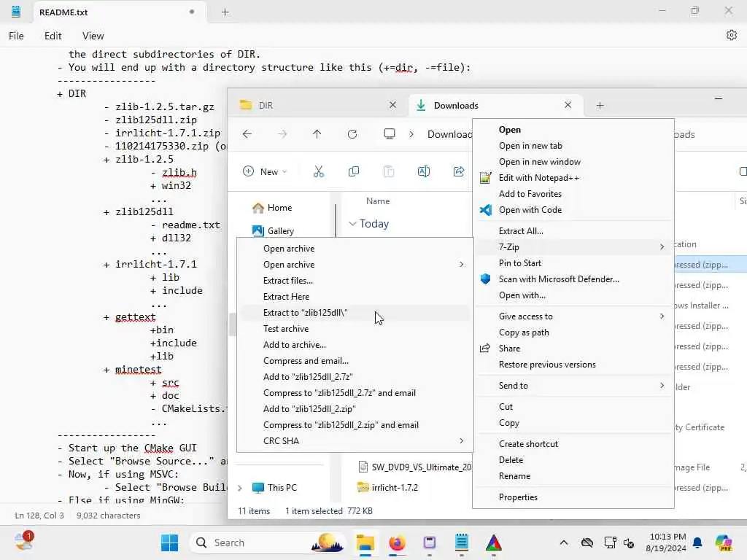Open the purple app icon on the taskbar
Image resolution: width=747 pixels, height=560 pixels.
pyautogui.click(x=429, y=542)
